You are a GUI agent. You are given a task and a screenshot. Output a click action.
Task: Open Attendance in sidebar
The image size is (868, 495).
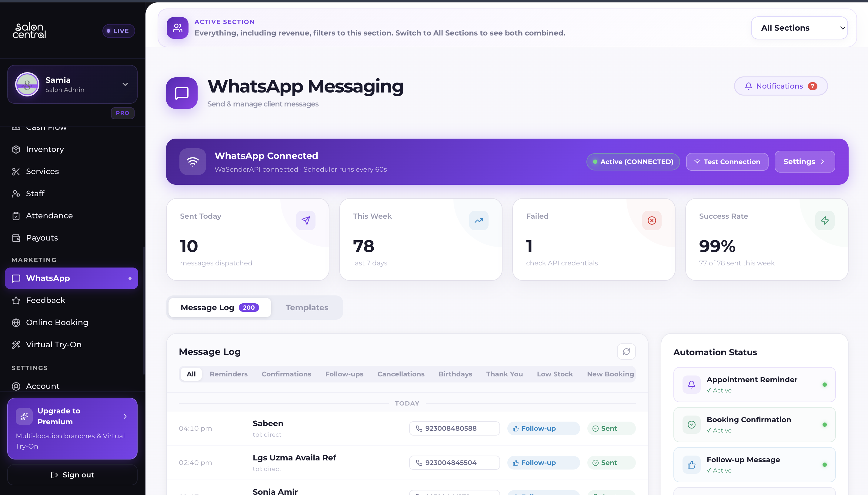(71, 216)
